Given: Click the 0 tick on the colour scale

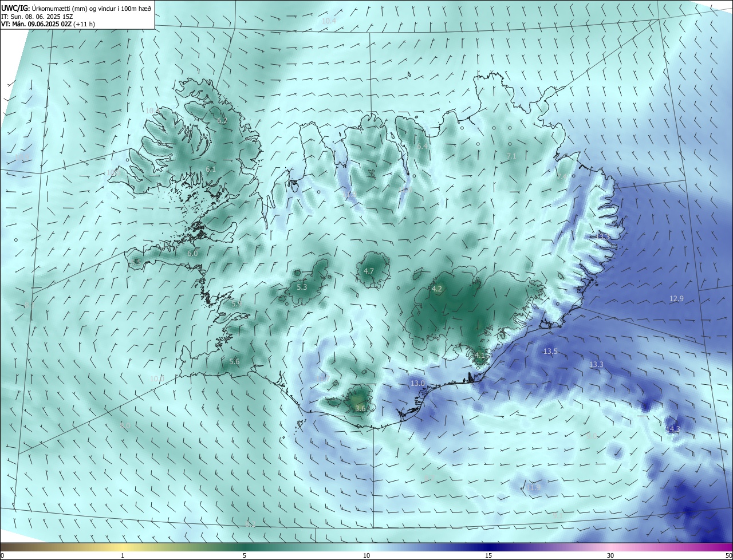Looking at the screenshot, I should 2,555.
